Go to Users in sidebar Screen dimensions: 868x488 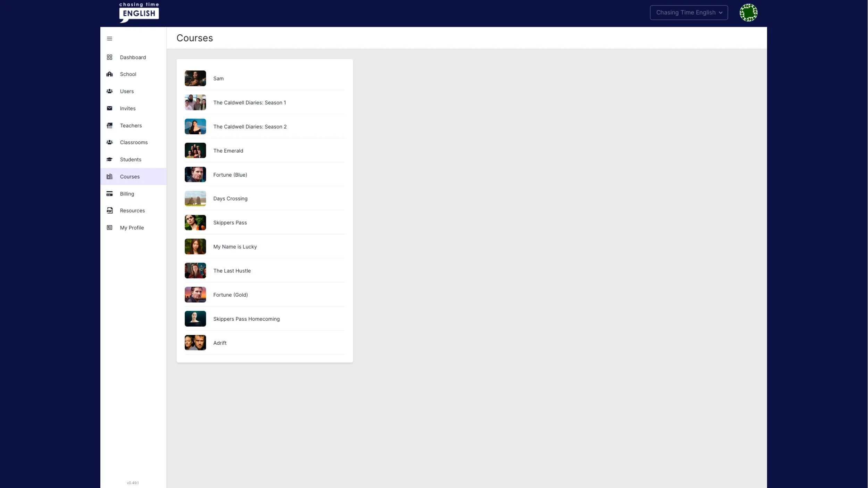pos(127,91)
